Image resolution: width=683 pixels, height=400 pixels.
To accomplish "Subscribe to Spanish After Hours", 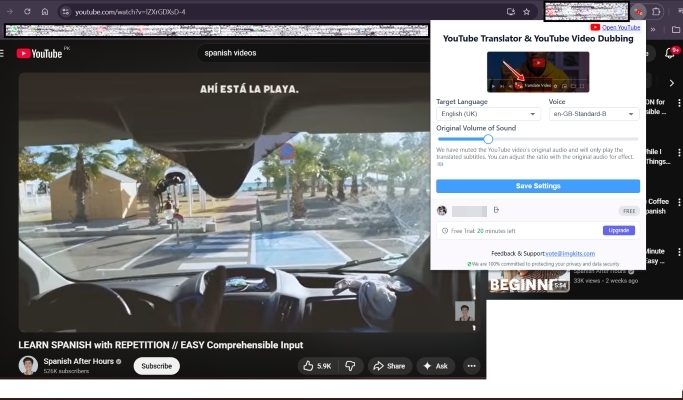I will click(x=156, y=366).
